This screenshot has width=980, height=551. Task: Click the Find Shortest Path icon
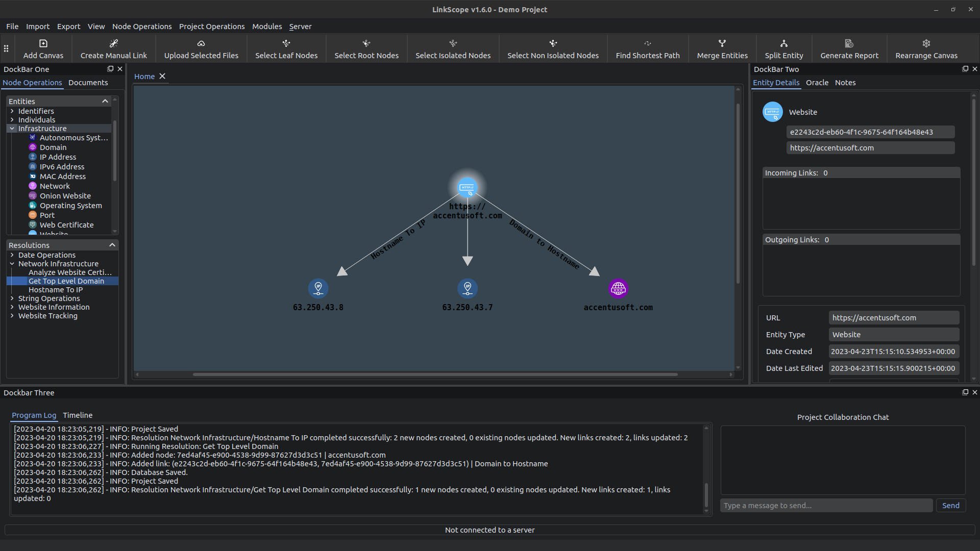pos(647,44)
